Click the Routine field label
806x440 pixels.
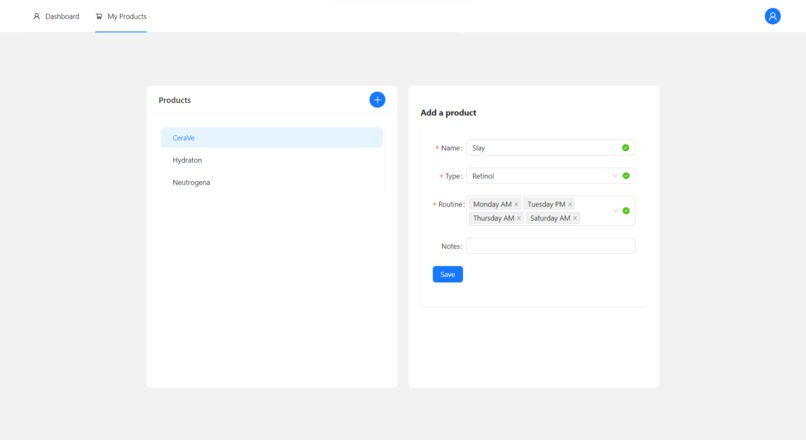(450, 205)
